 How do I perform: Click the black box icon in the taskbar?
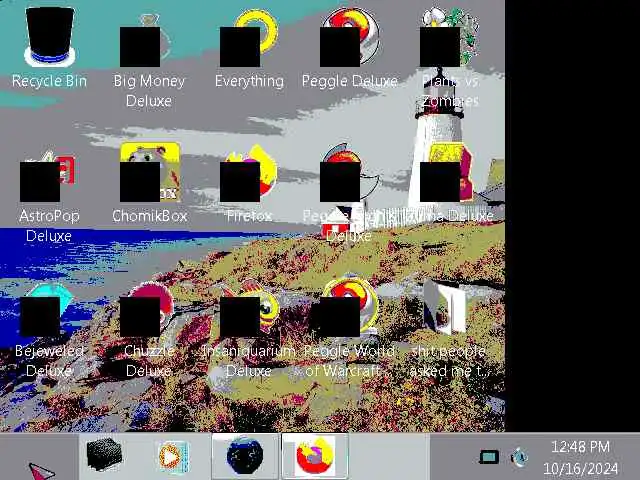pos(104,454)
